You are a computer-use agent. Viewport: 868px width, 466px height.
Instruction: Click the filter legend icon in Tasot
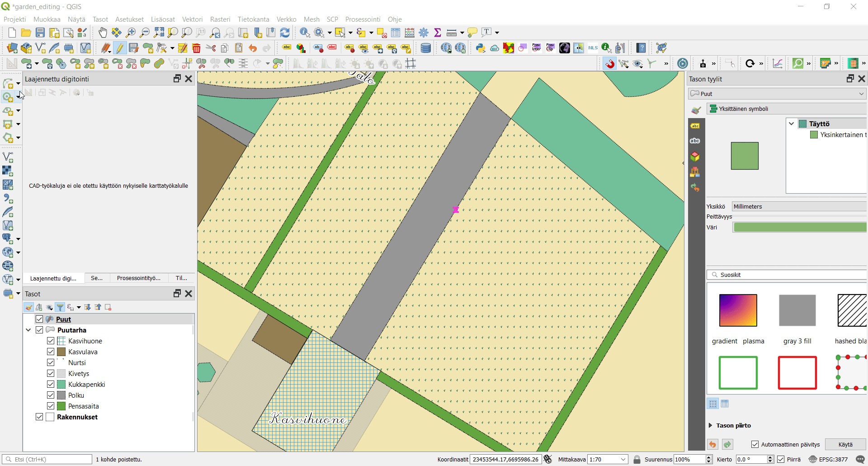click(60, 308)
